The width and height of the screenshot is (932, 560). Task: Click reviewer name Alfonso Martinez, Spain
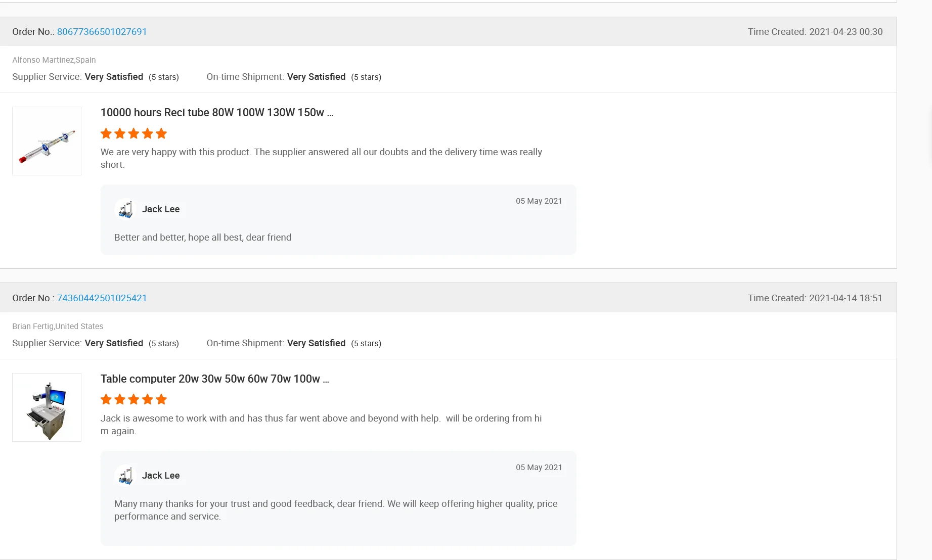click(x=54, y=60)
